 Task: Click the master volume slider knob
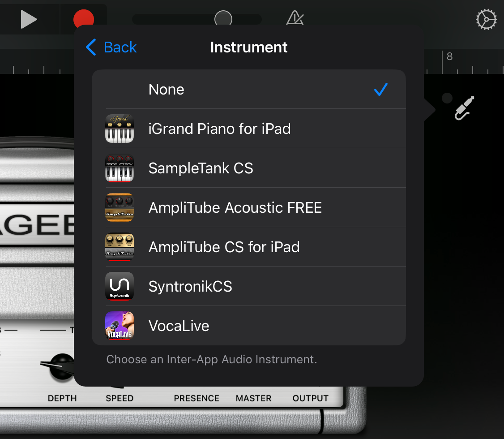tap(223, 19)
